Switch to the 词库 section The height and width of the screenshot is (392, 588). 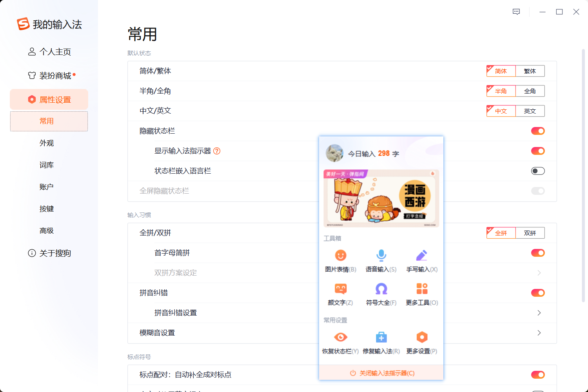[x=47, y=165]
